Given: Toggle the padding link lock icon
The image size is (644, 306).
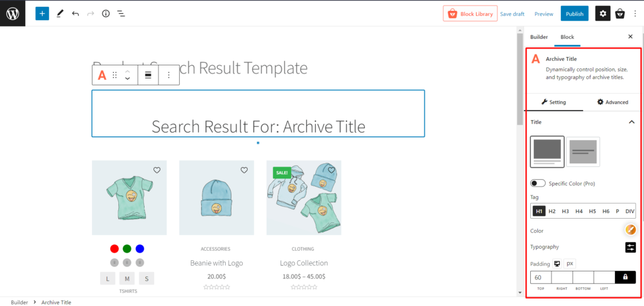Looking at the screenshot, I should pos(625,277).
